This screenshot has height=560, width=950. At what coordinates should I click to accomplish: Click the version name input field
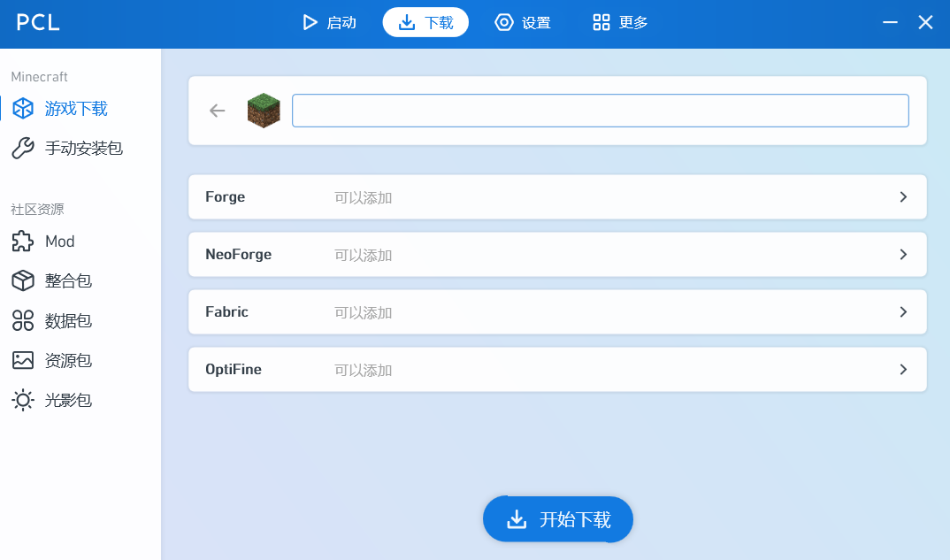[600, 111]
